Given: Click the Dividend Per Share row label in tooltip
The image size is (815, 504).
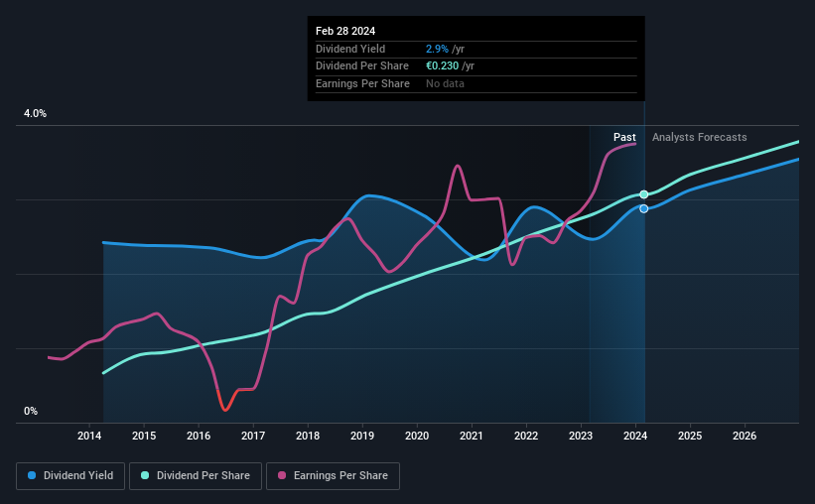Looking at the screenshot, I should click(362, 66).
